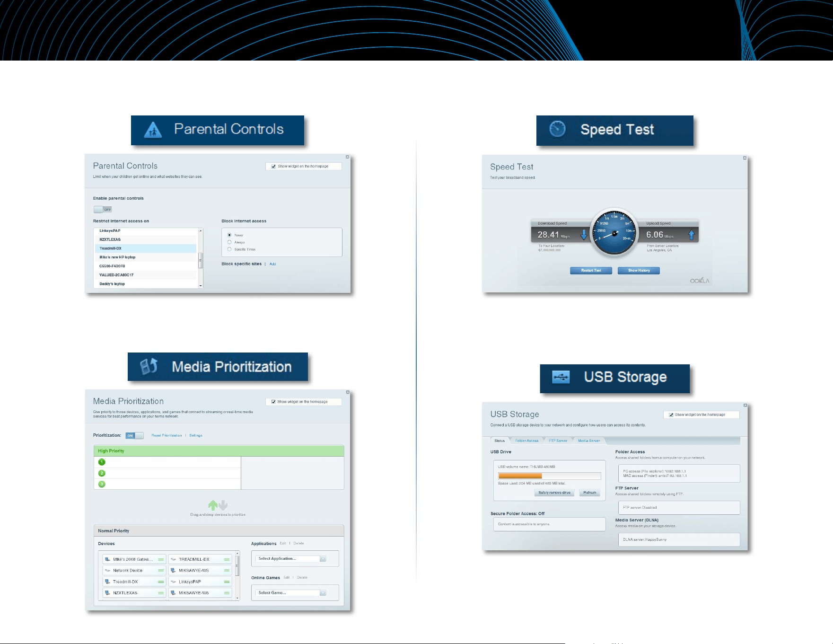The height and width of the screenshot is (644, 833).
Task: Click the Parental Controls banner icon
Action: (153, 130)
